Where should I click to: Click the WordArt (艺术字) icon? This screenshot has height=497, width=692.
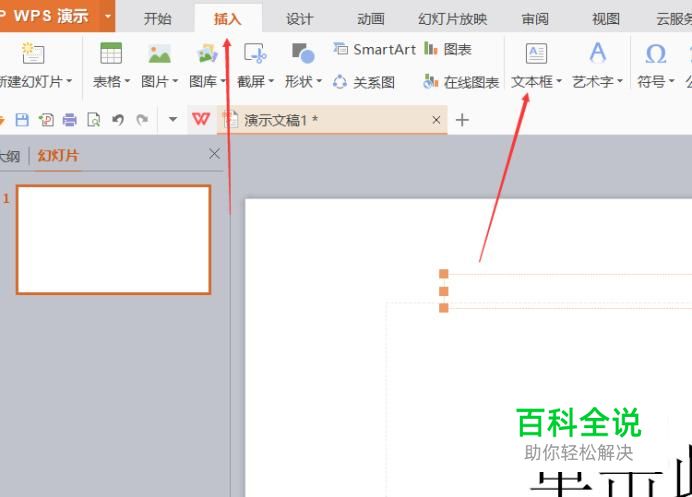pyautogui.click(x=598, y=53)
